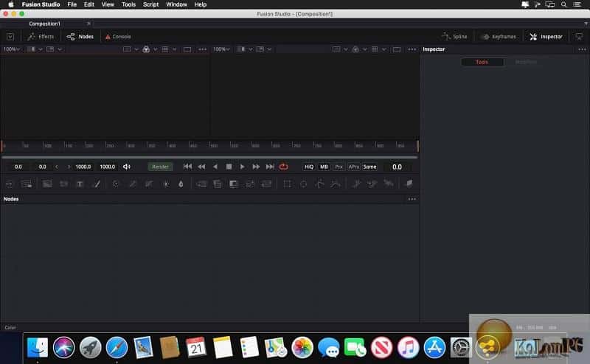
Task: Add an Ellipse mask node
Action: click(303, 184)
